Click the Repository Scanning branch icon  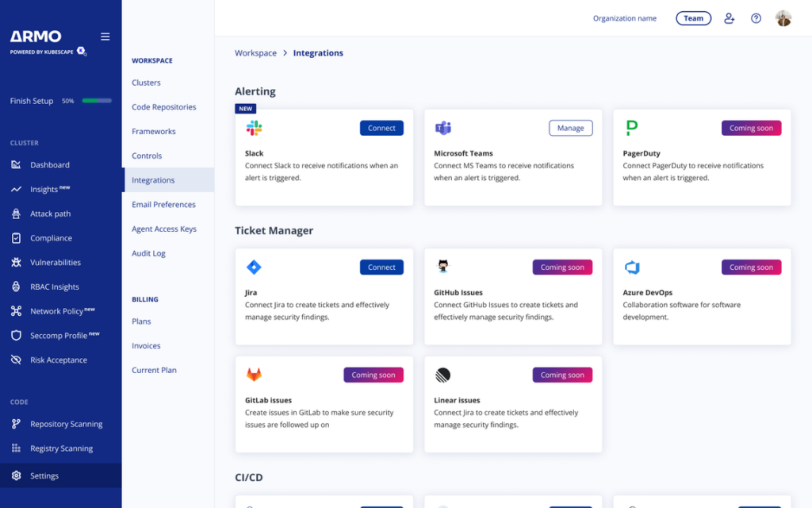(x=16, y=424)
